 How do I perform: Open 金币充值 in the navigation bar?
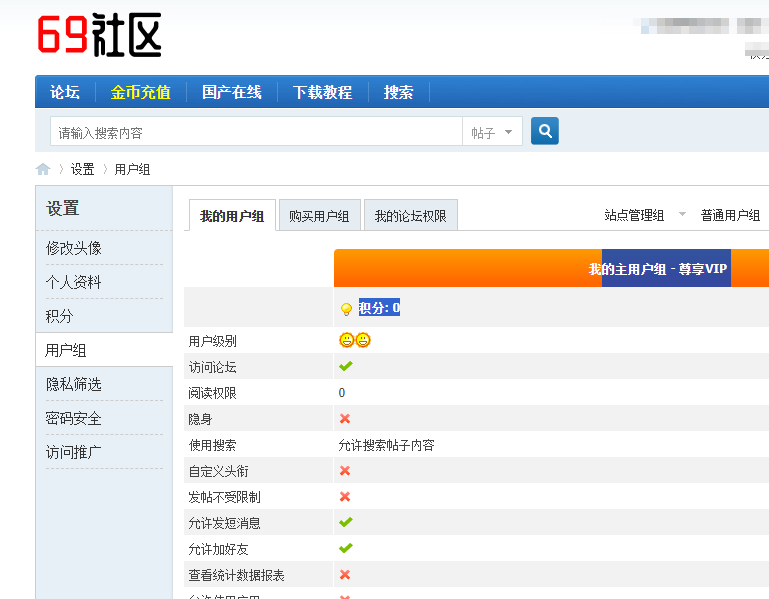[141, 92]
